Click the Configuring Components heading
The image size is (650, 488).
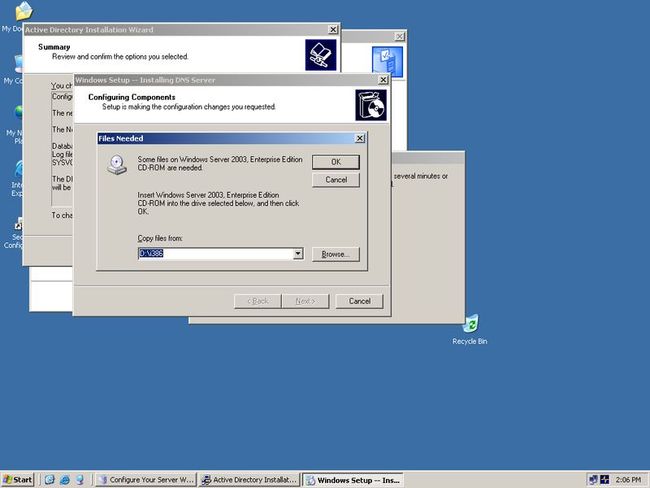coord(131,97)
